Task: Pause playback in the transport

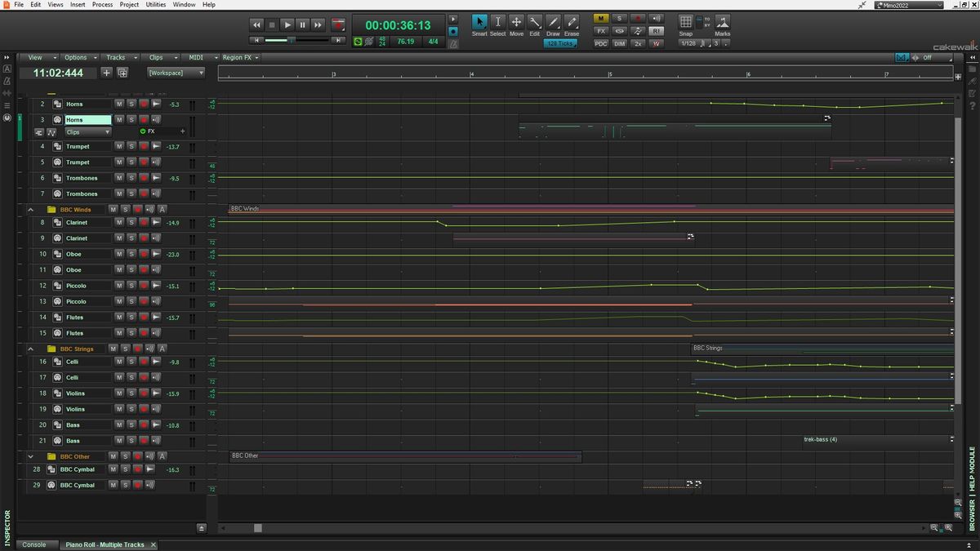Action: [x=302, y=25]
